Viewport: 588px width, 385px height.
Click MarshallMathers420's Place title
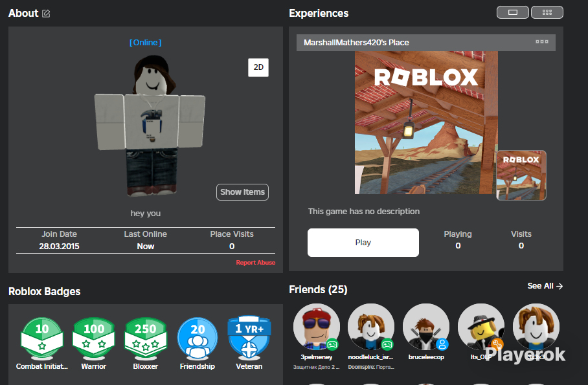click(356, 42)
